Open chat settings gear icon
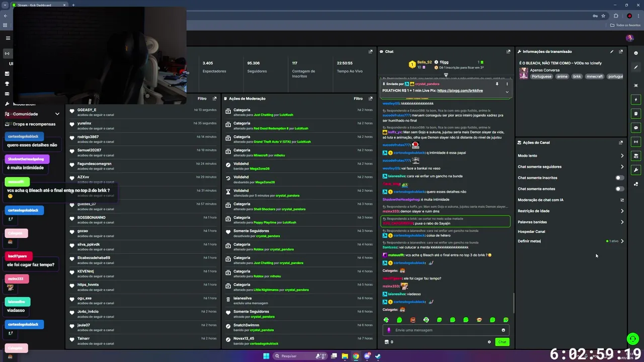Viewport: 644px width, 362px height. tap(489, 342)
